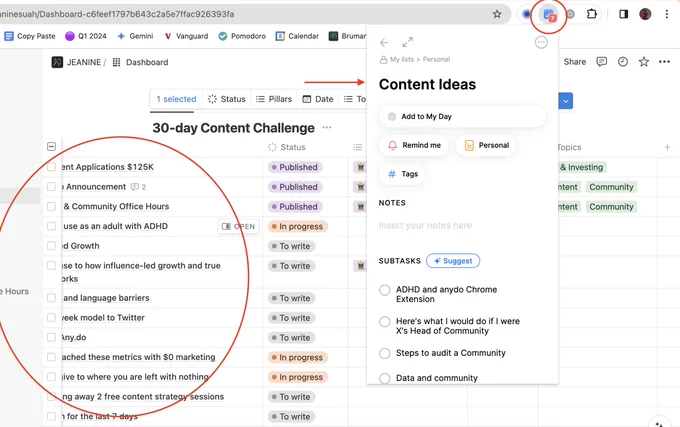Go back using the popup arrow
680x427 pixels.
tap(384, 42)
